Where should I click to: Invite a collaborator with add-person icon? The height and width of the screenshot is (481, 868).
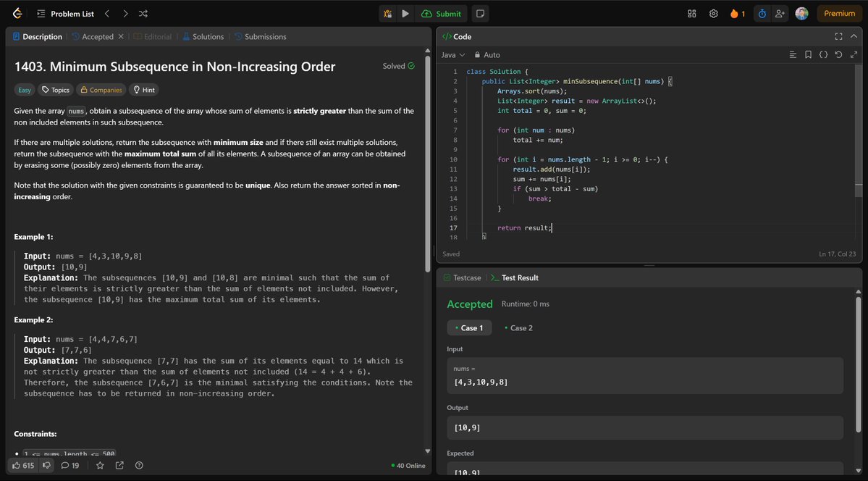[x=780, y=14]
